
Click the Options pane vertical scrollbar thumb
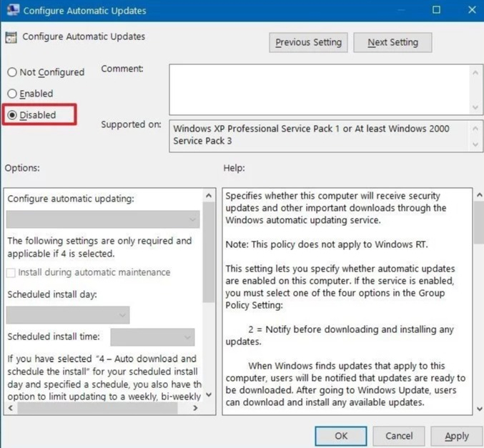(209, 252)
